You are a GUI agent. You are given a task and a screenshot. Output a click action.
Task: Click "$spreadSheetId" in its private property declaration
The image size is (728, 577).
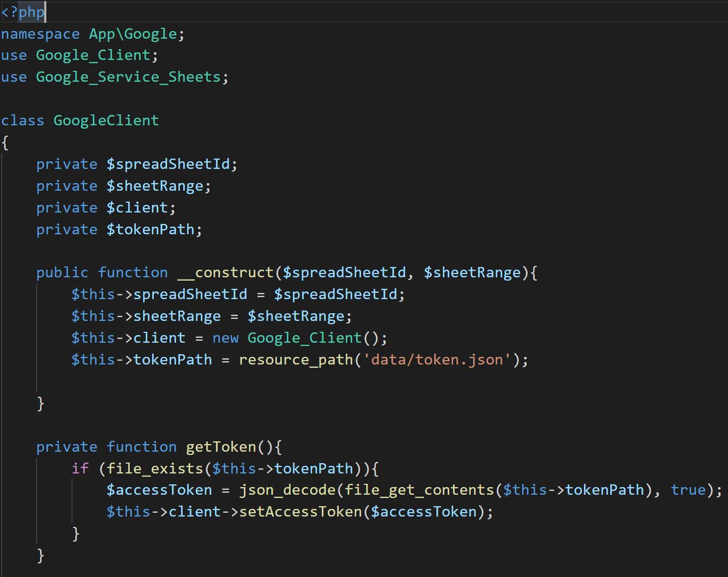click(x=169, y=164)
